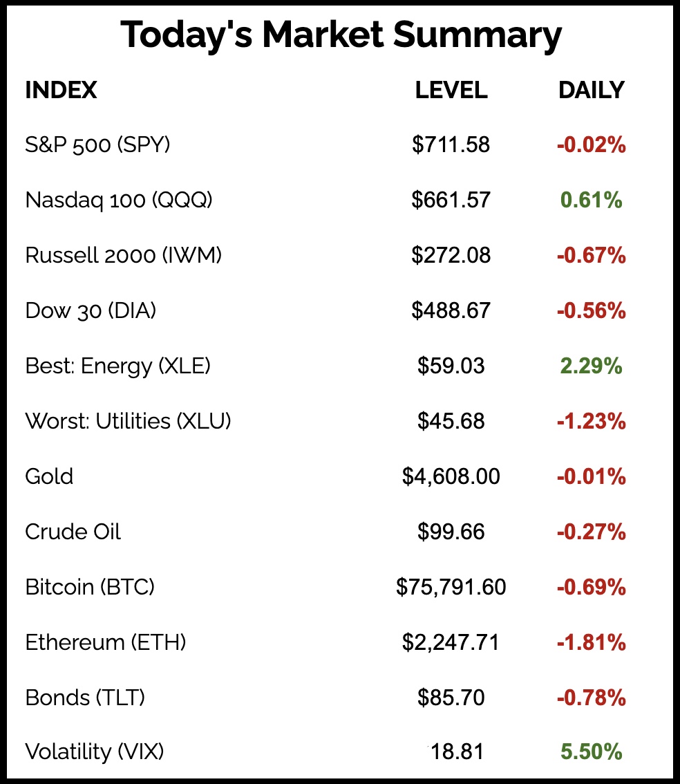Image resolution: width=680 pixels, height=784 pixels.
Task: Click the S&P 500 (SPY) row label
Action: tap(97, 144)
